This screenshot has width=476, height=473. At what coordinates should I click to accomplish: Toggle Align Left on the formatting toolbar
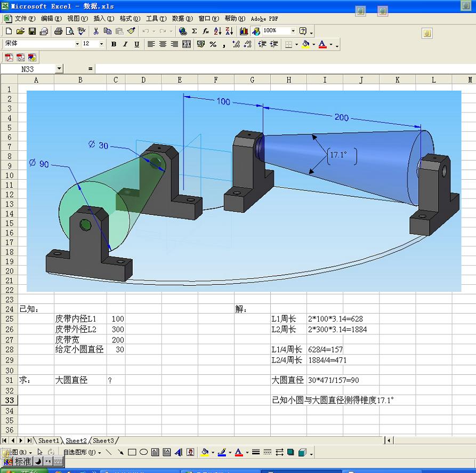pyautogui.click(x=151, y=44)
